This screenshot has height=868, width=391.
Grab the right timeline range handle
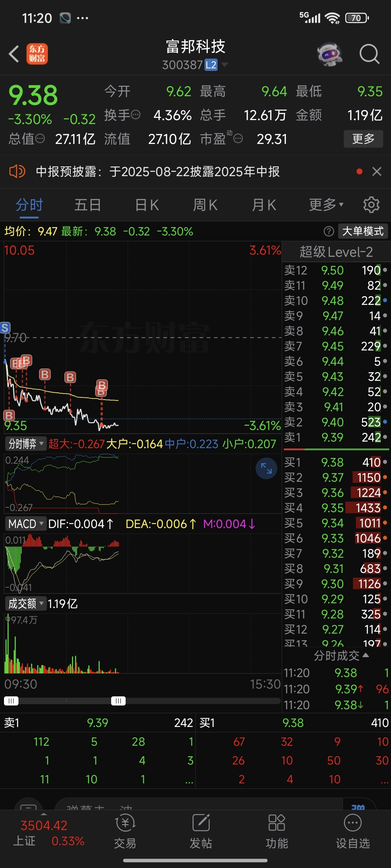118,701
